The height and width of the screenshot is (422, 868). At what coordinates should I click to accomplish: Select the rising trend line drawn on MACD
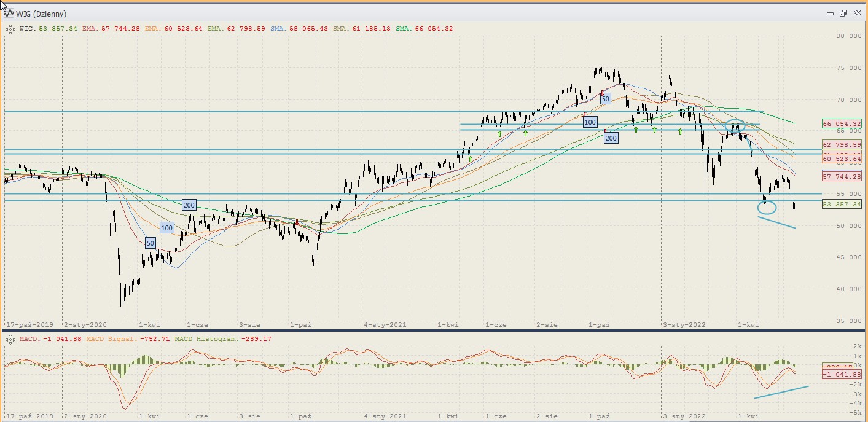781,393
